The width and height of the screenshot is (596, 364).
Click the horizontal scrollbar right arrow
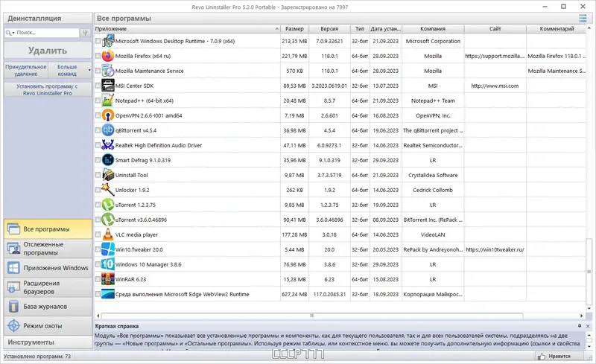coord(581,316)
